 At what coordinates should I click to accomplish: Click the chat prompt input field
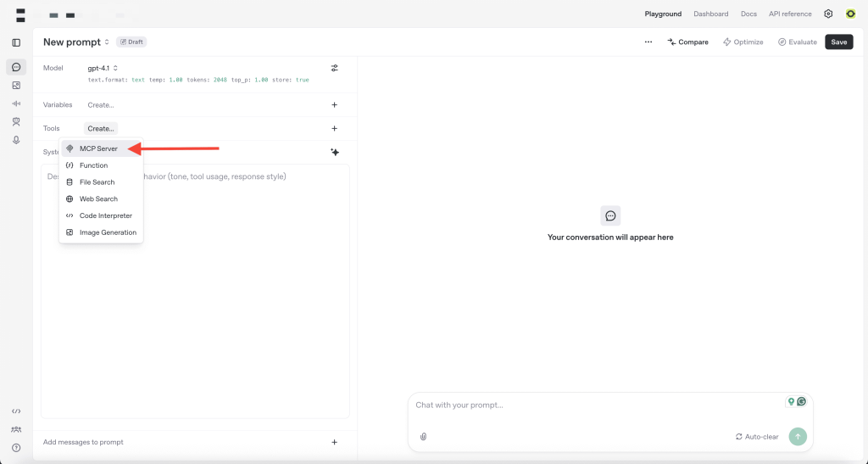[x=593, y=405]
